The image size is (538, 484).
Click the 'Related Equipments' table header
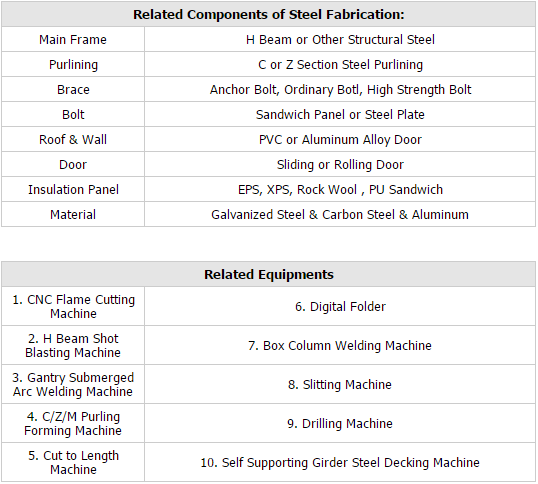point(269,274)
